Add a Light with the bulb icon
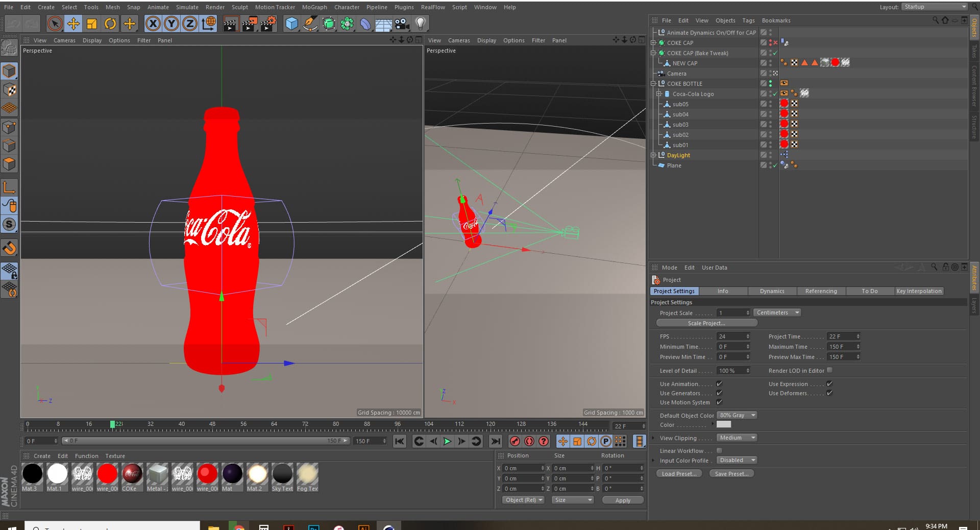Screen dimensions: 980x530 (421, 23)
